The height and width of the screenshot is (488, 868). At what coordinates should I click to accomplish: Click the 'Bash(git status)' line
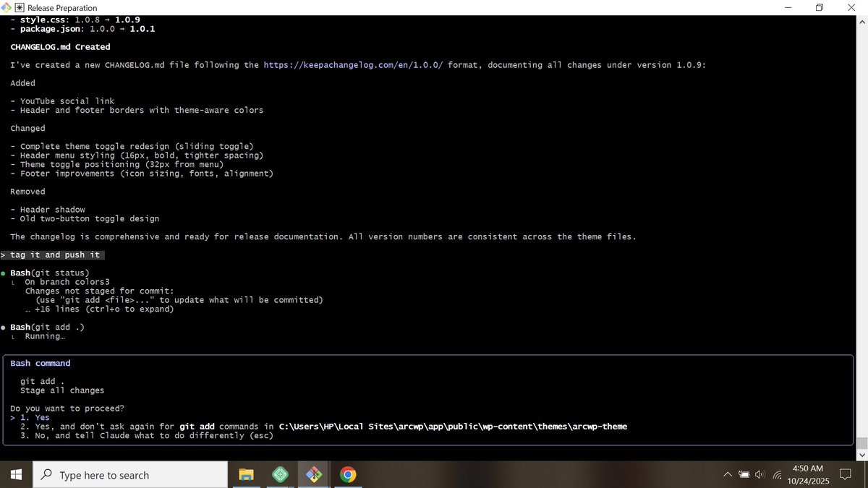click(x=50, y=273)
